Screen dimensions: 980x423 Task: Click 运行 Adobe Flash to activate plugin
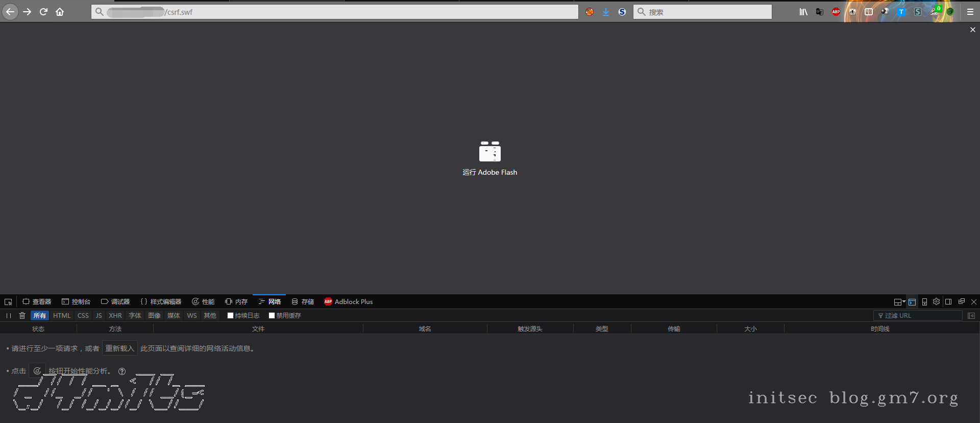489,159
